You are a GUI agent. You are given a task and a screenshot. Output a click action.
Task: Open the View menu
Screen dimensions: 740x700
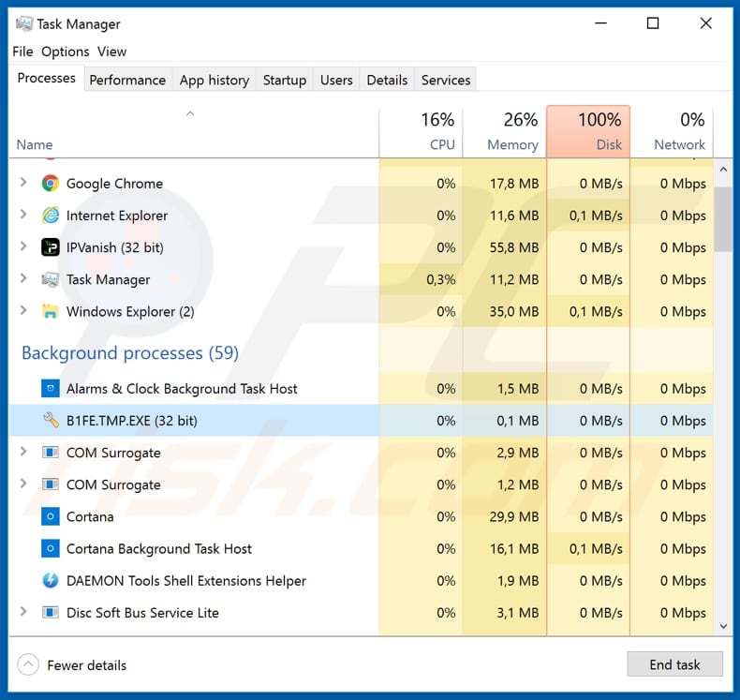pyautogui.click(x=111, y=52)
